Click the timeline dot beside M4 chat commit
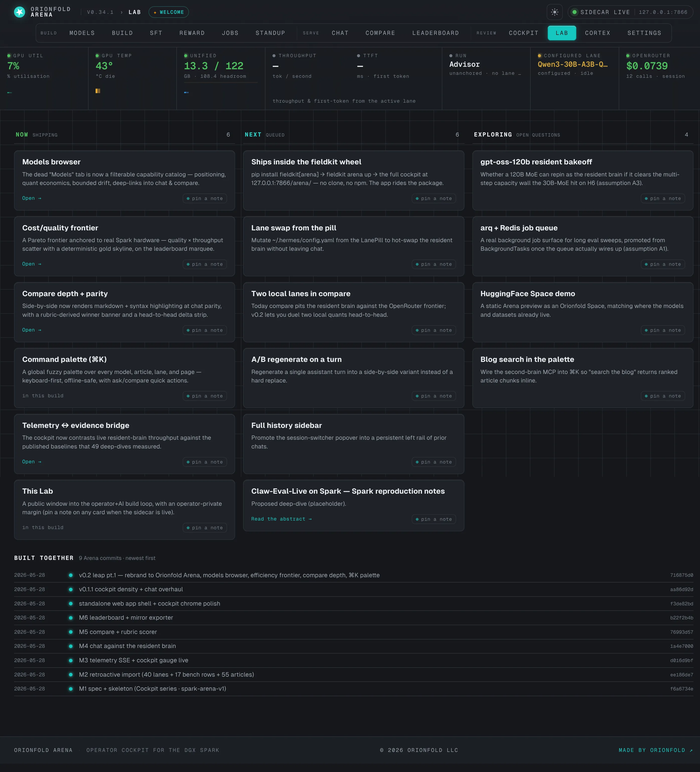 pyautogui.click(x=71, y=646)
